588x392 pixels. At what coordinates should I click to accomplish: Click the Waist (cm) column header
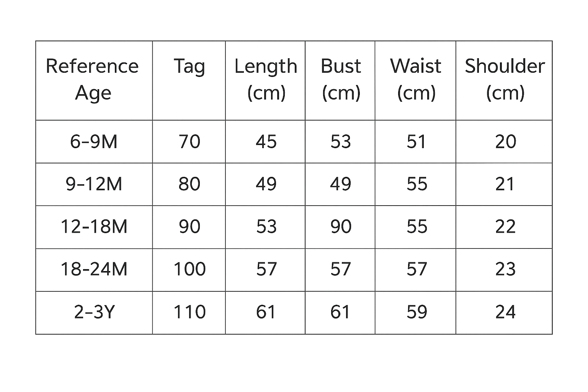416,79
